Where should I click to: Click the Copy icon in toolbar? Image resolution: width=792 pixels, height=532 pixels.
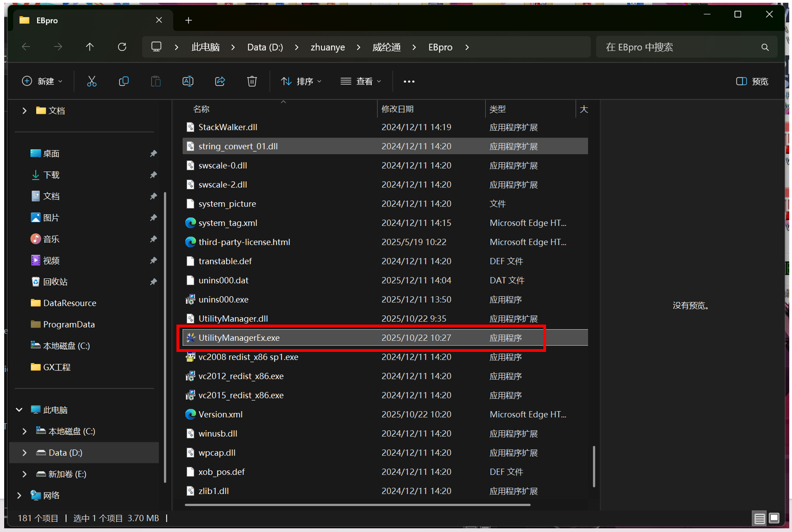click(124, 81)
